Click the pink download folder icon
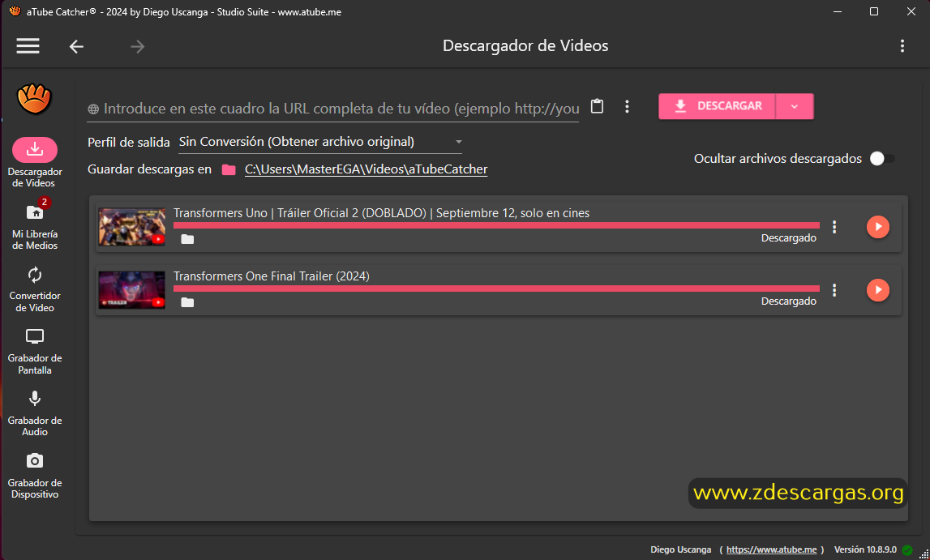 point(229,170)
